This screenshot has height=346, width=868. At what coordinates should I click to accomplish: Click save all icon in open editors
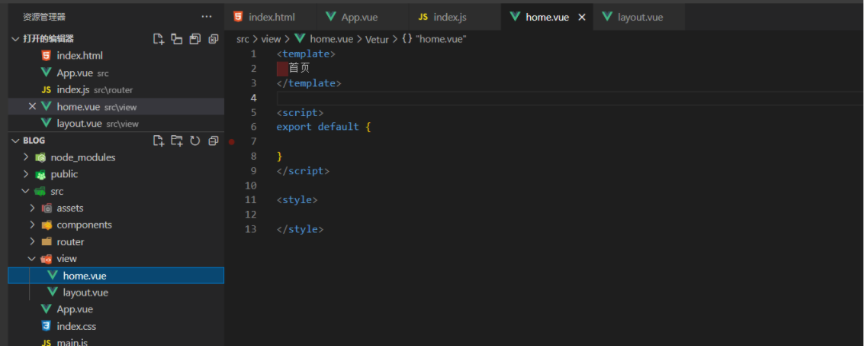[194, 39]
